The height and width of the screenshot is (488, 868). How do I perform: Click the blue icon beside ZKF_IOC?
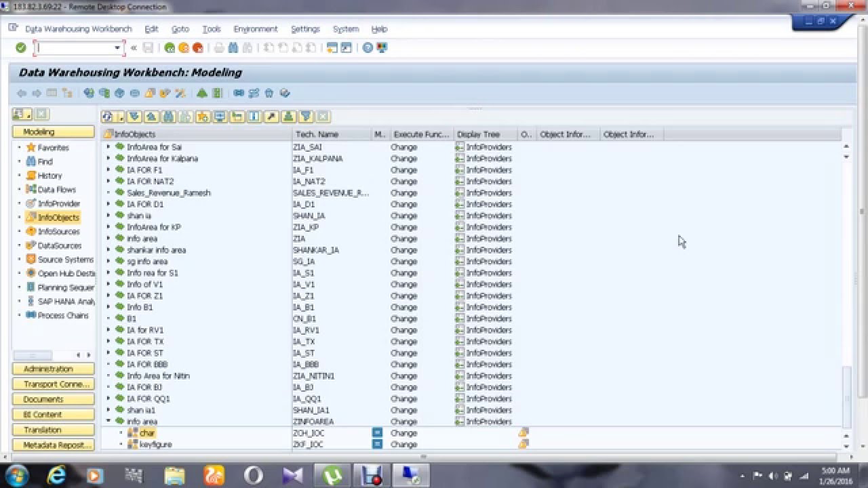[x=378, y=444]
